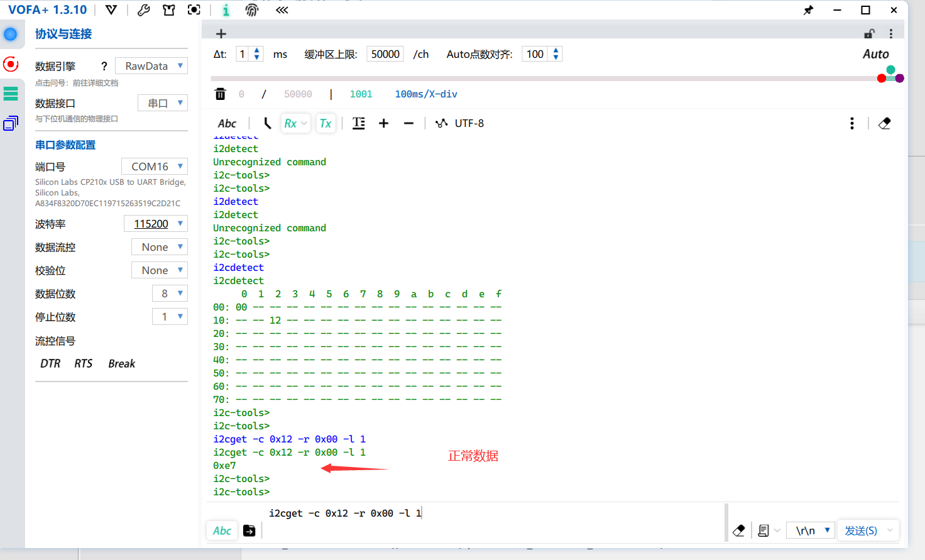Step Auto alignment spinner arrows

pyautogui.click(x=556, y=54)
